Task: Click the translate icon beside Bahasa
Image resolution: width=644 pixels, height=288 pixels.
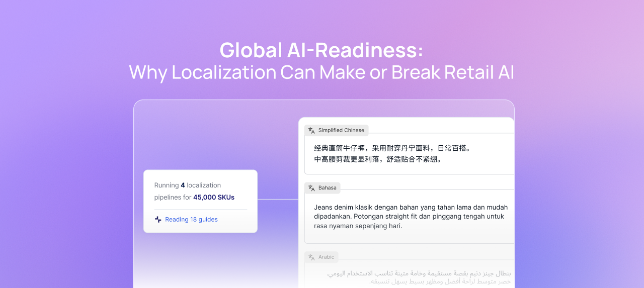Action: [311, 188]
